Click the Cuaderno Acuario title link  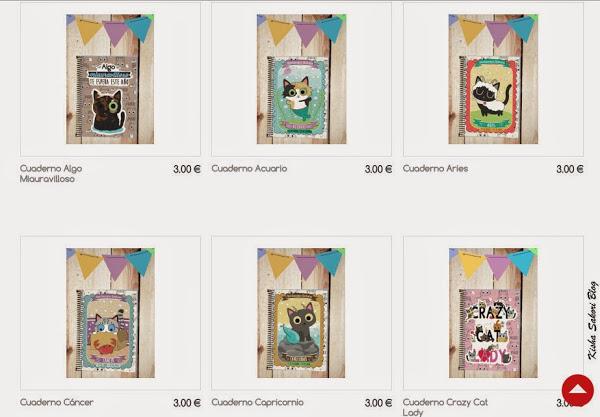pos(249,169)
